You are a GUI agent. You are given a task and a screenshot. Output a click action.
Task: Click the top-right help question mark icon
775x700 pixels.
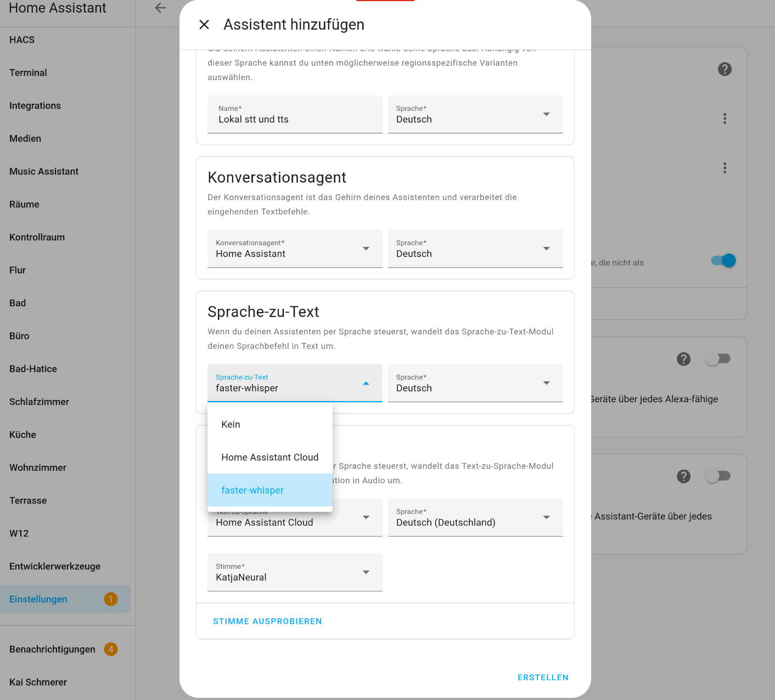[x=725, y=69]
